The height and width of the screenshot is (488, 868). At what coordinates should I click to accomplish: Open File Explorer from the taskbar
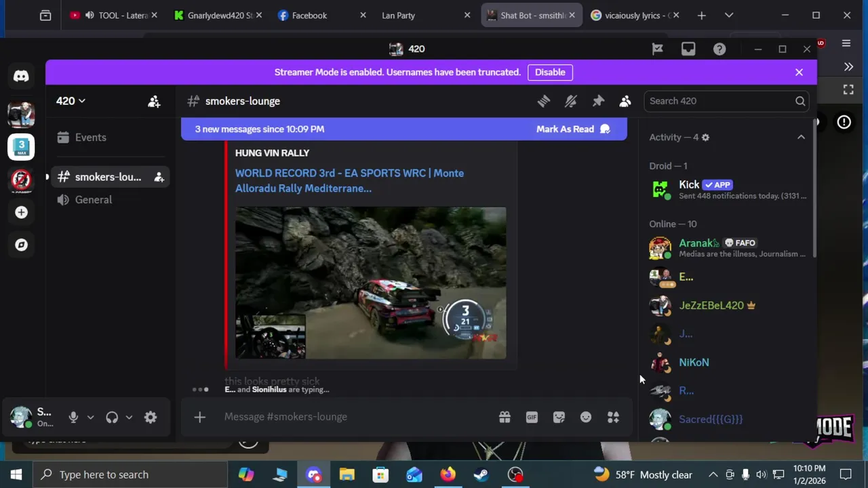point(347,474)
